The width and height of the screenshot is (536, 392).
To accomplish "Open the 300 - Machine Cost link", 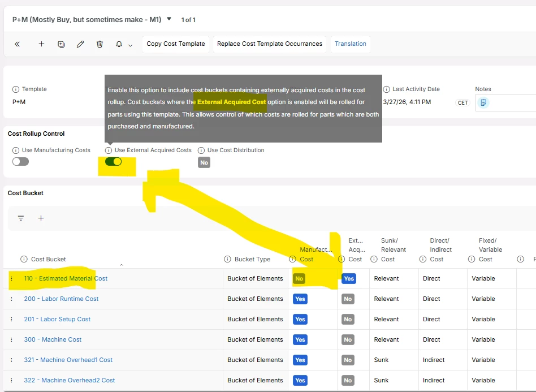I will click(x=53, y=339).
